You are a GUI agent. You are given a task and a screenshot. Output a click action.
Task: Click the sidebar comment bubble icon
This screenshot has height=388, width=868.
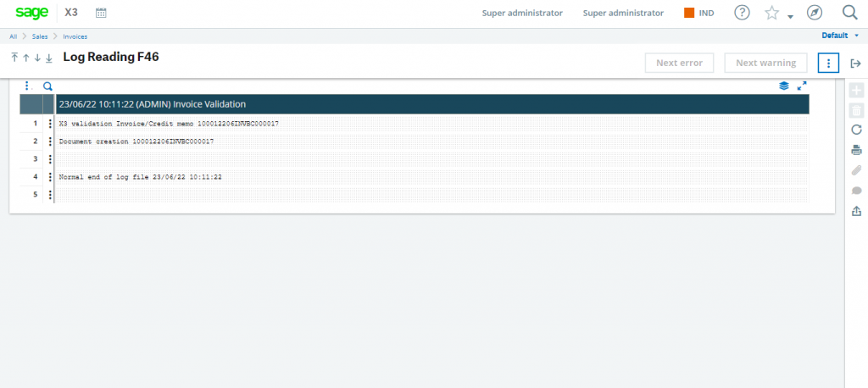856,191
